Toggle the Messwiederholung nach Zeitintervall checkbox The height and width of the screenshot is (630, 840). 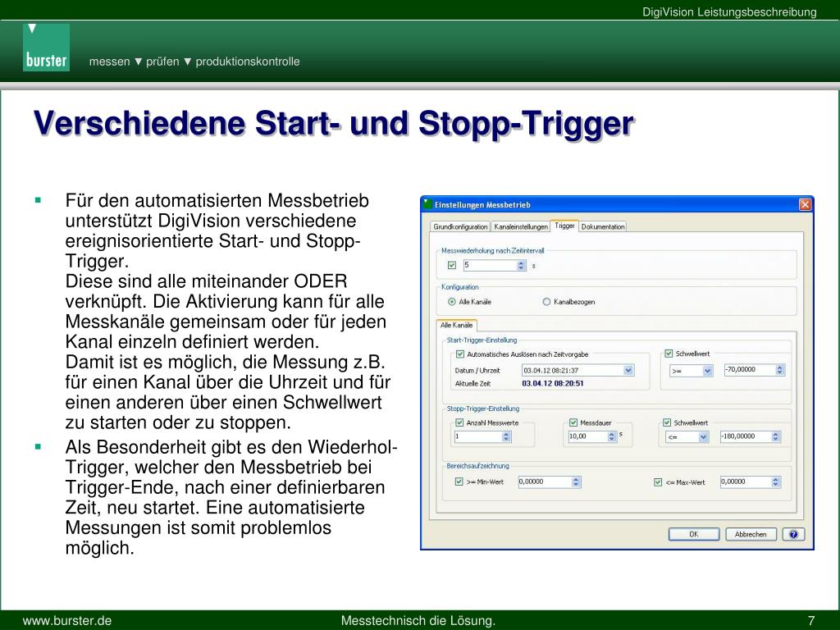452,265
